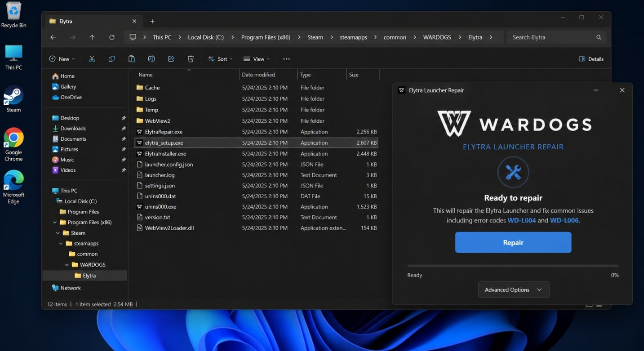This screenshot has width=644, height=351.
Task: Click the pin icon beside Downloads
Action: [124, 129]
